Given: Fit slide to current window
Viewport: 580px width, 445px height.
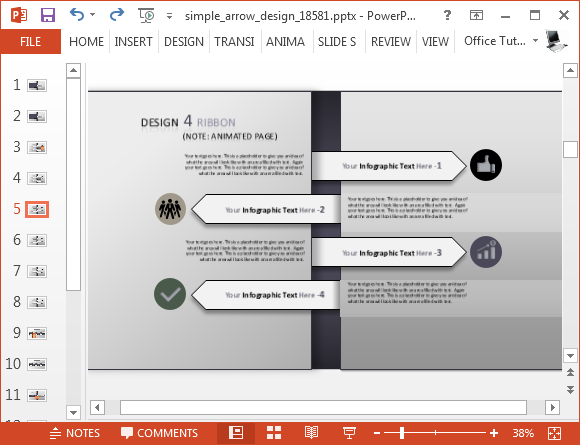Looking at the screenshot, I should [x=554, y=433].
